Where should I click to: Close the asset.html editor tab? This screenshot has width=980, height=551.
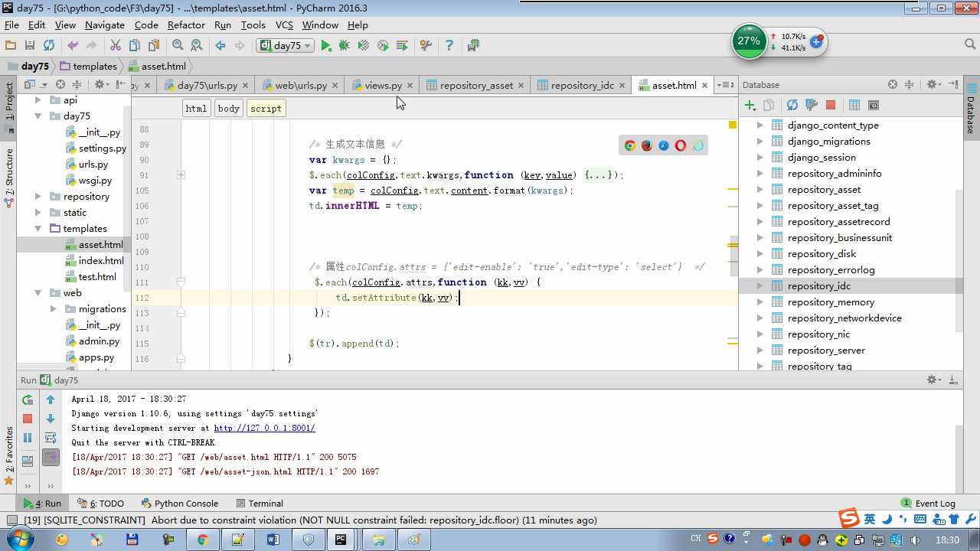click(704, 85)
